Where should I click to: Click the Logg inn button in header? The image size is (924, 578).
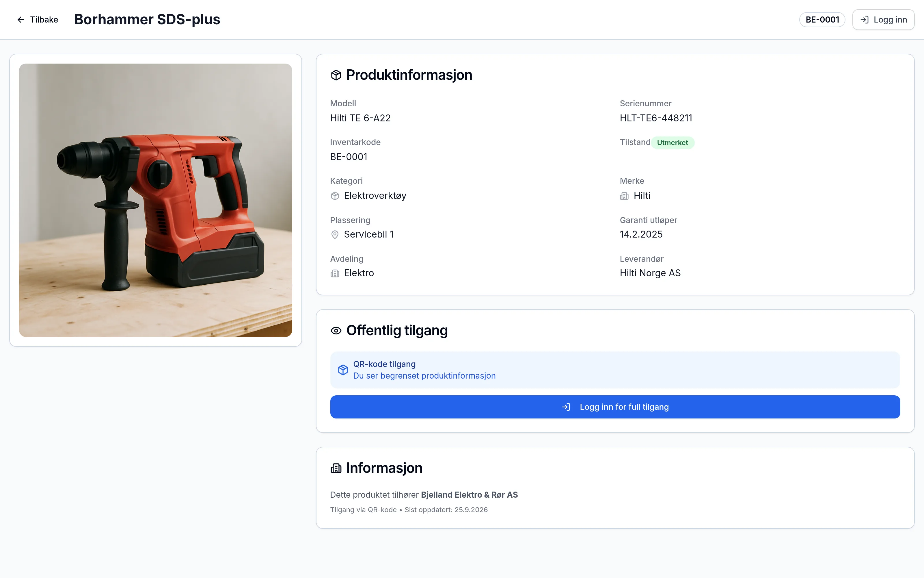click(883, 19)
